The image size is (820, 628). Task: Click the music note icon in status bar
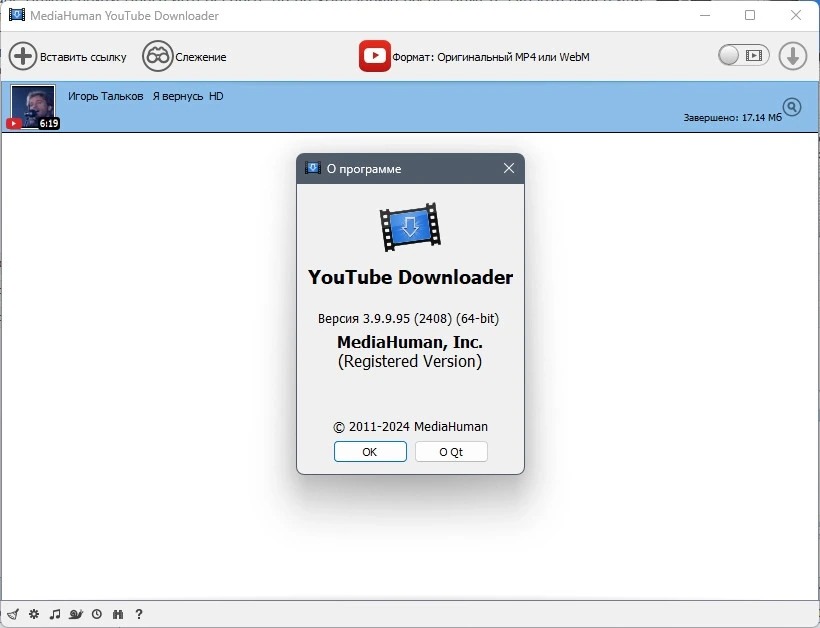[55, 614]
